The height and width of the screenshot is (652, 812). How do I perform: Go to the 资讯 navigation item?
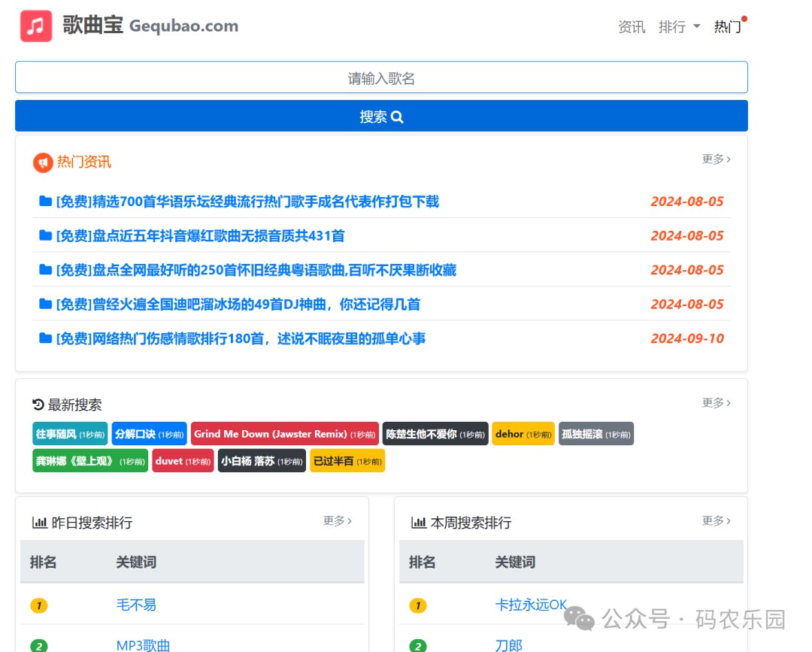(632, 26)
